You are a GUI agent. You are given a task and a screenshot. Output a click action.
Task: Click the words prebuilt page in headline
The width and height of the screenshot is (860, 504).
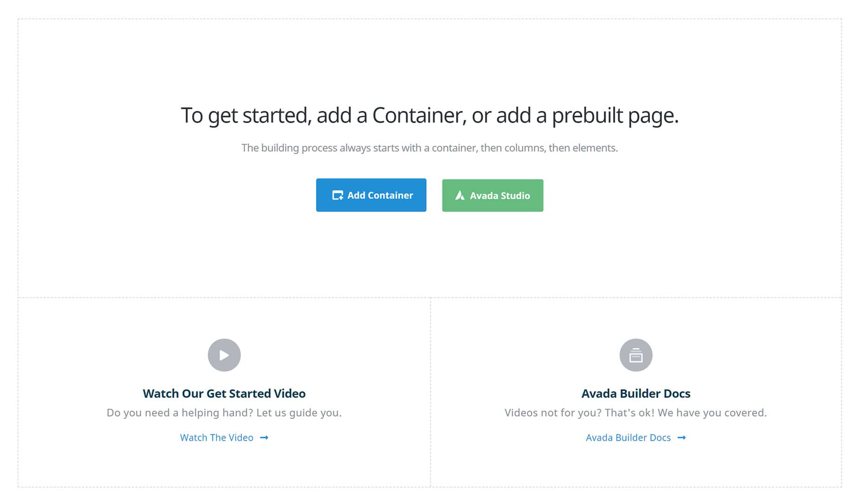615,116
